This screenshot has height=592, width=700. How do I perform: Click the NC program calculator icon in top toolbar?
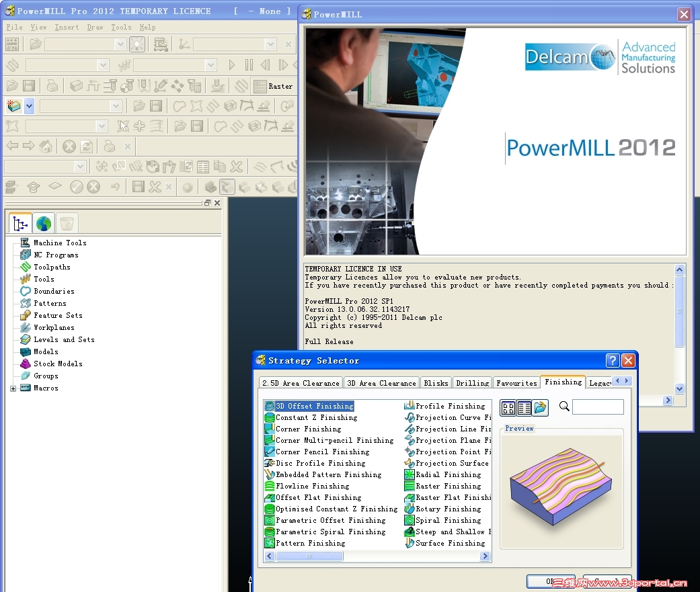[12, 44]
